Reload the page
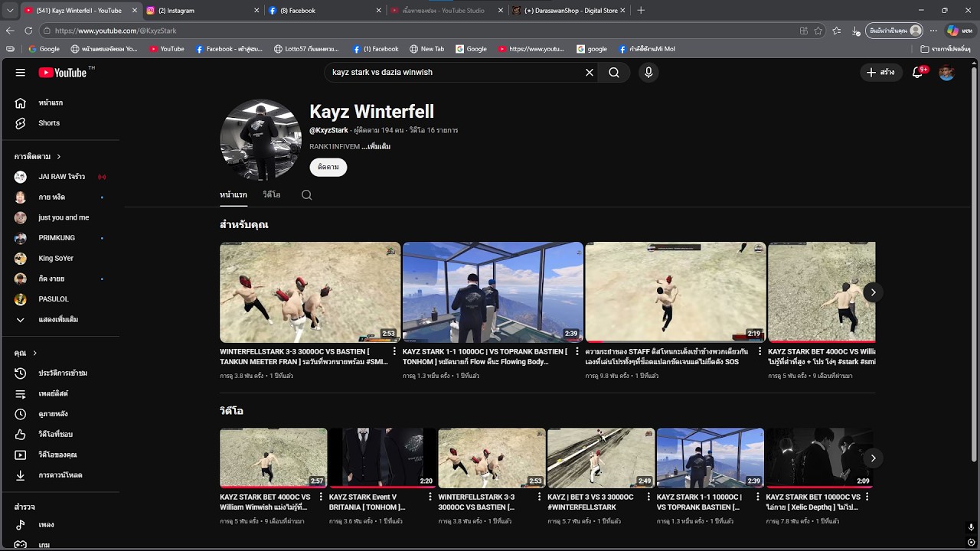The height and width of the screenshot is (551, 980). [x=28, y=31]
